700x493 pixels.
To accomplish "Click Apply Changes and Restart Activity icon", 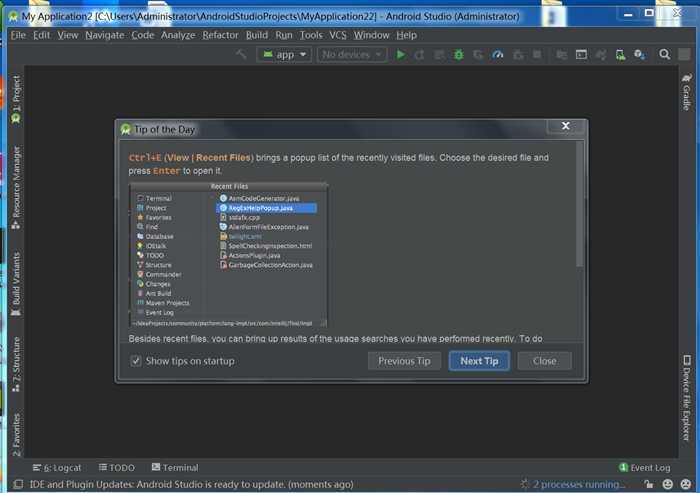I will (x=420, y=55).
